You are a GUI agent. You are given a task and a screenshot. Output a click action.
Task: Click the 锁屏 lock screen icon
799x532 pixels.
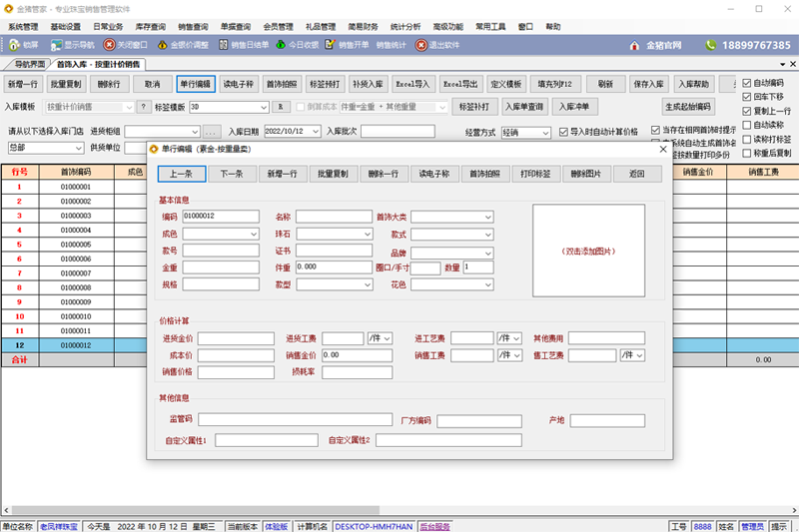(14, 45)
